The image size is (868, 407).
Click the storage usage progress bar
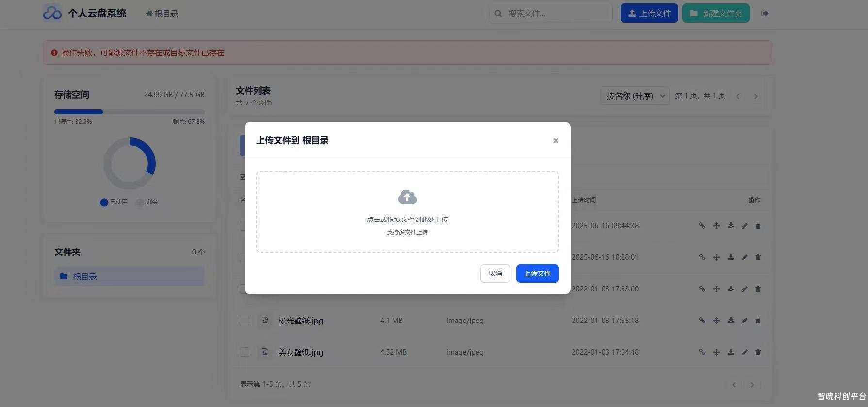(130, 112)
